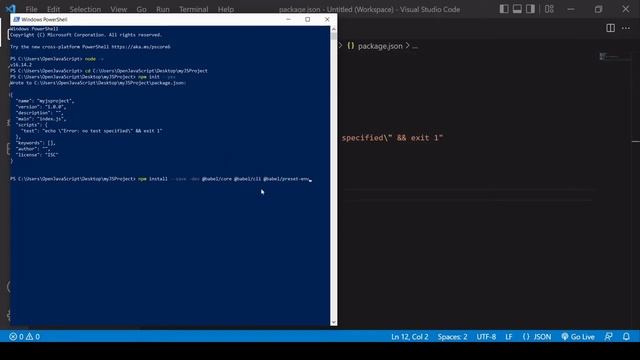Screen dimensions: 640x360
Task: Open the notifications bell icon
Action: (626, 336)
